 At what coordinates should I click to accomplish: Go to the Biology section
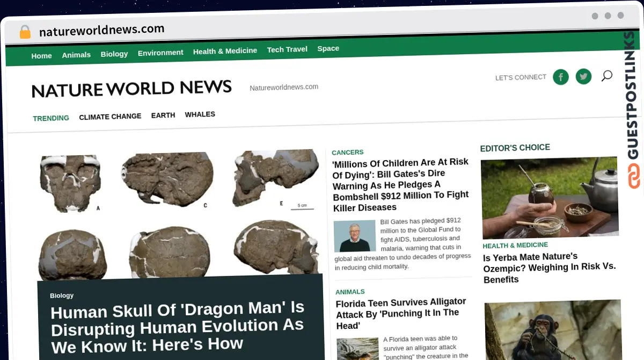(x=114, y=54)
